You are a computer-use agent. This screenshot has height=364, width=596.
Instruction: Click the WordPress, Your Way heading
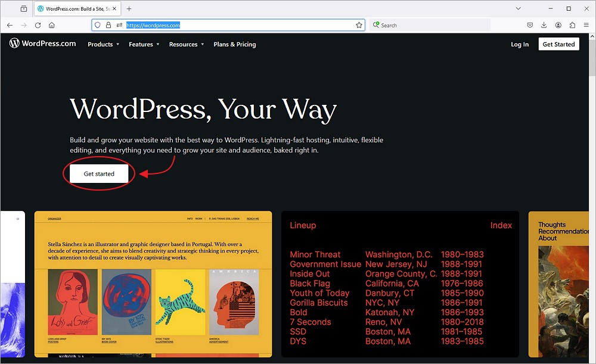point(203,110)
